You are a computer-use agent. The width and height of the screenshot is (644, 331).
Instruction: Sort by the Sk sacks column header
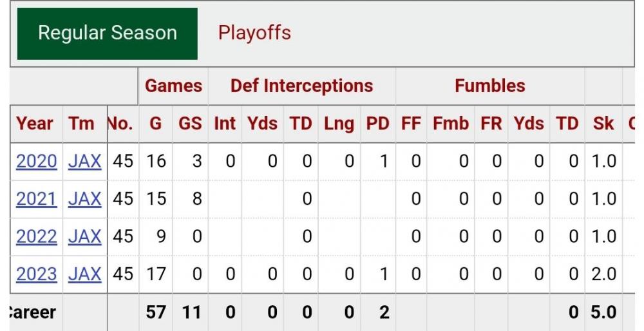(603, 123)
